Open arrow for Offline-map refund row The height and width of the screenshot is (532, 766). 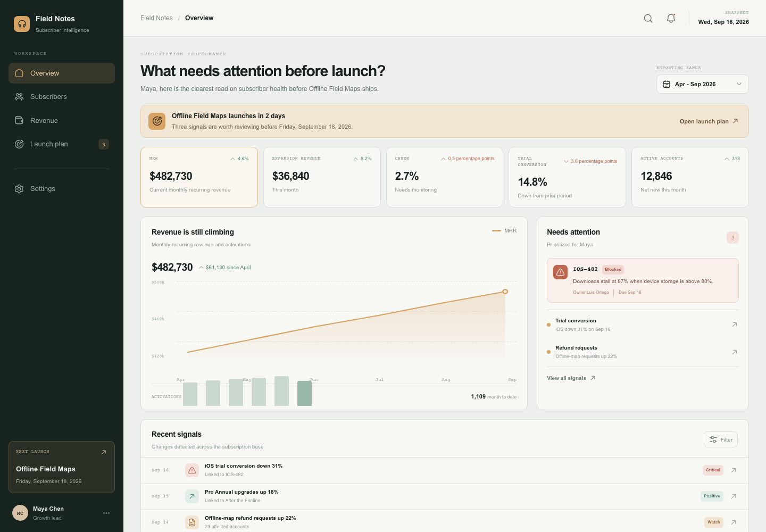(x=734, y=522)
